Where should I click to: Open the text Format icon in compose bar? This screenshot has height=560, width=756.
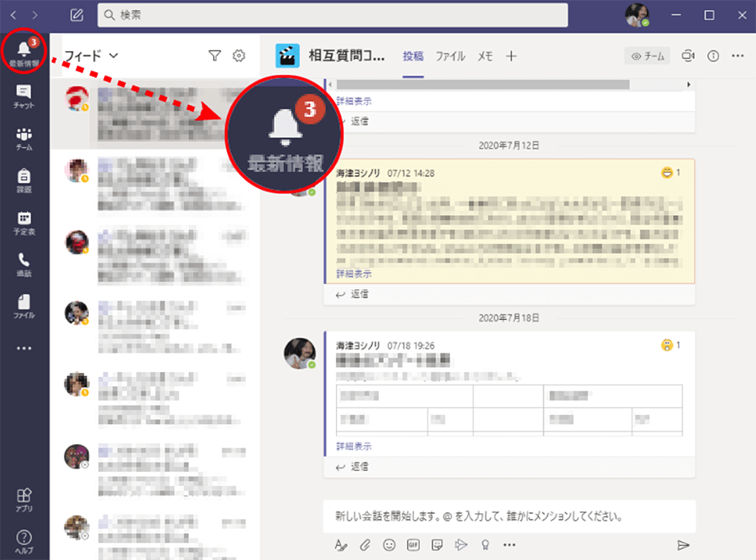click(340, 545)
